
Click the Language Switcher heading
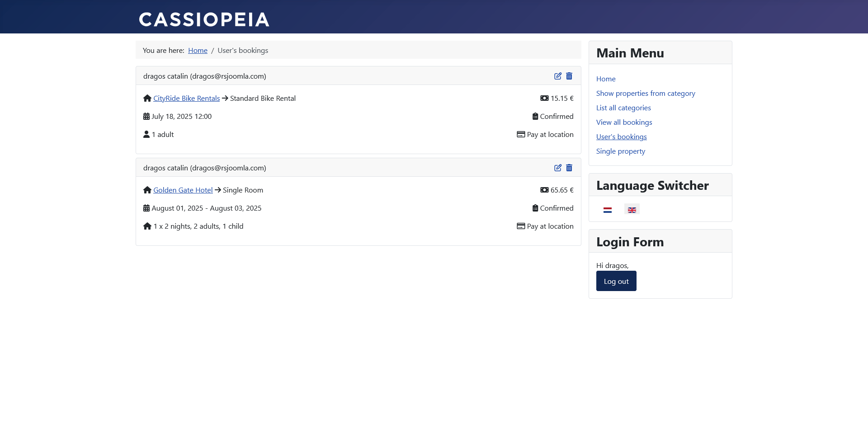[x=652, y=185]
